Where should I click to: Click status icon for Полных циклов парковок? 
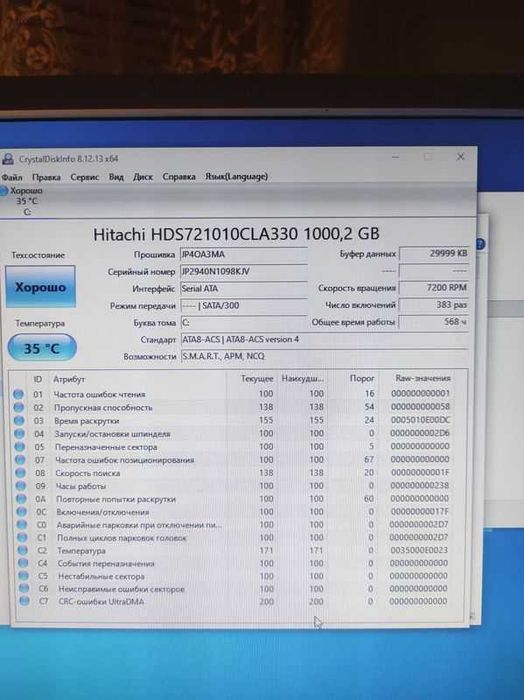23,538
